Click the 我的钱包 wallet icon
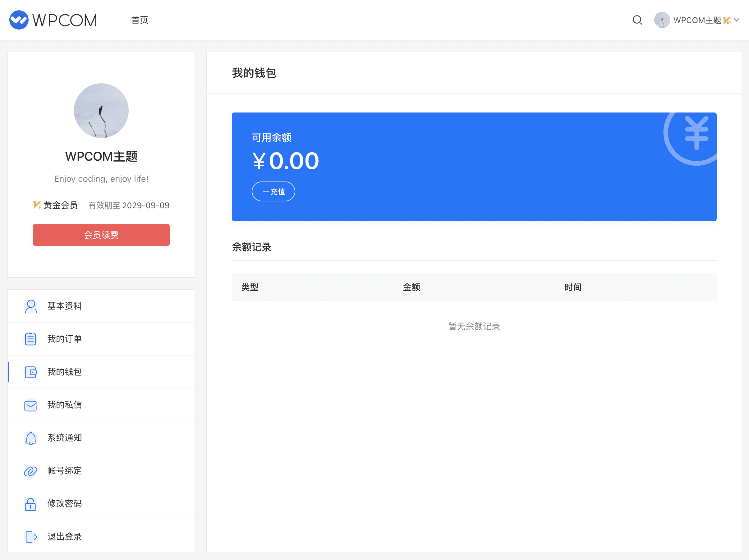Viewport: 749px width, 560px height. click(30, 372)
